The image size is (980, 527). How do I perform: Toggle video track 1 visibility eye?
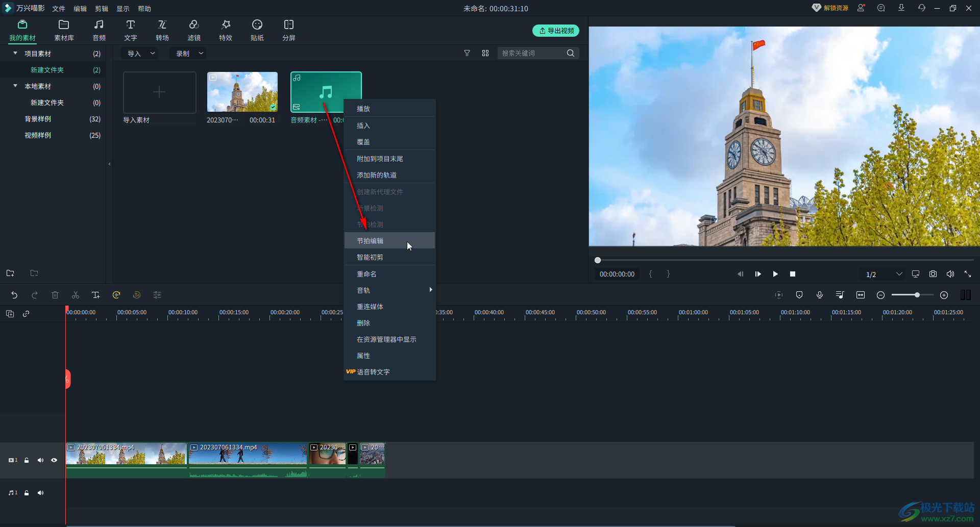click(54, 460)
